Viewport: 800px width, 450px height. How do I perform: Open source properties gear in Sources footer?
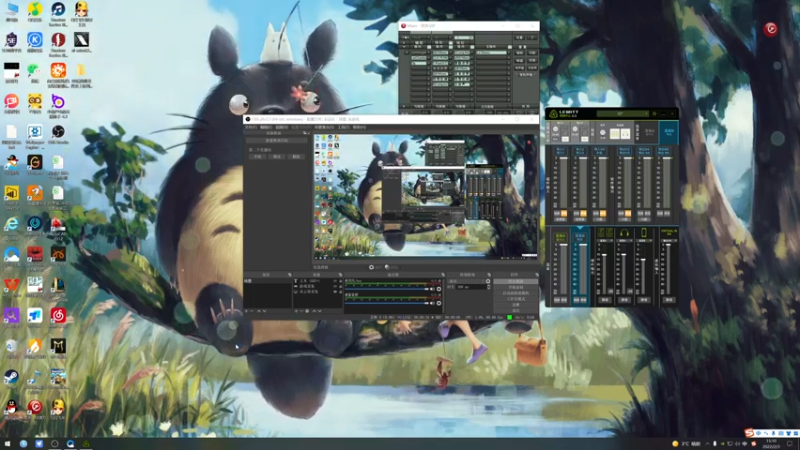tap(307, 311)
